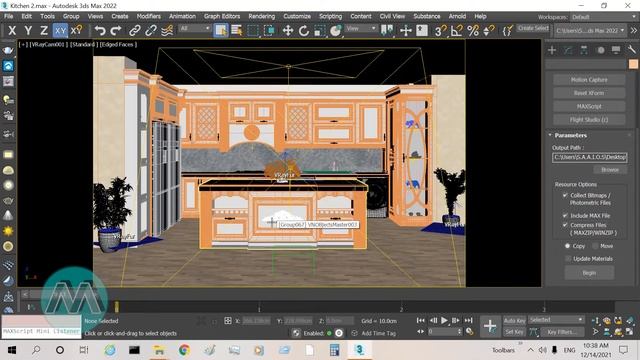Click the MAXScript utility button

pyautogui.click(x=589, y=107)
